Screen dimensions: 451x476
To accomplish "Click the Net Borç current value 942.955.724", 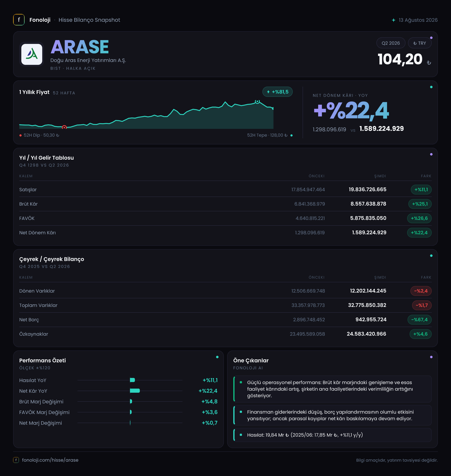I will pos(371,319).
